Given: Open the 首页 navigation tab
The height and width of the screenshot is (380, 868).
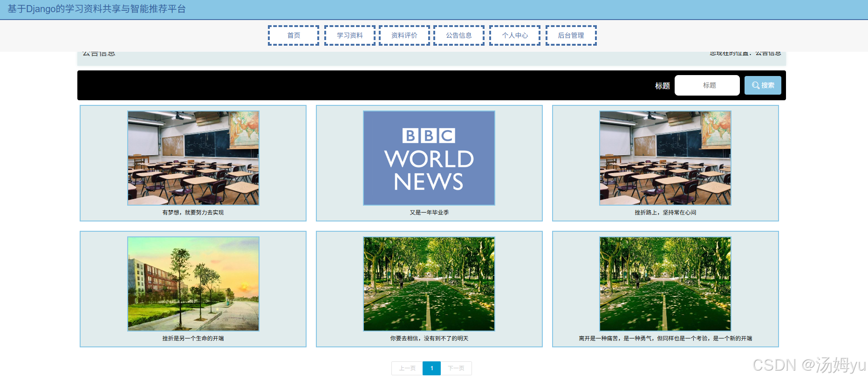Looking at the screenshot, I should (294, 35).
